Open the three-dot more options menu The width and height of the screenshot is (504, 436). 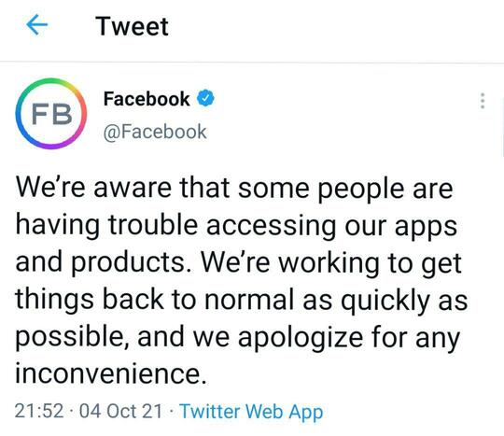pyautogui.click(x=483, y=101)
